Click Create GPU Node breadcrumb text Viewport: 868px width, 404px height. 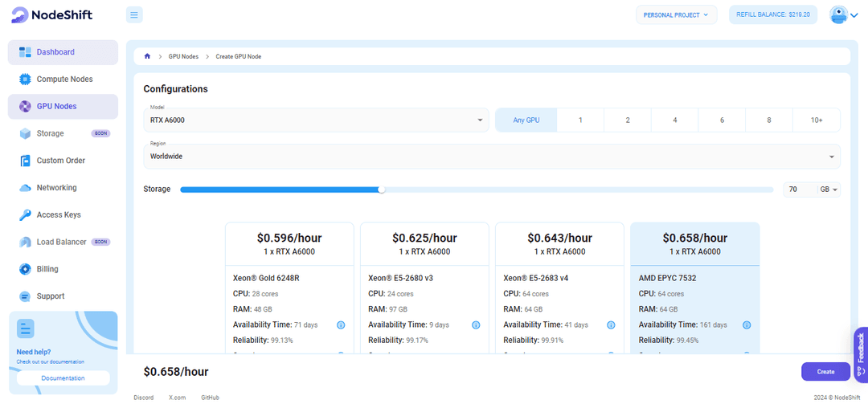pyautogui.click(x=239, y=56)
